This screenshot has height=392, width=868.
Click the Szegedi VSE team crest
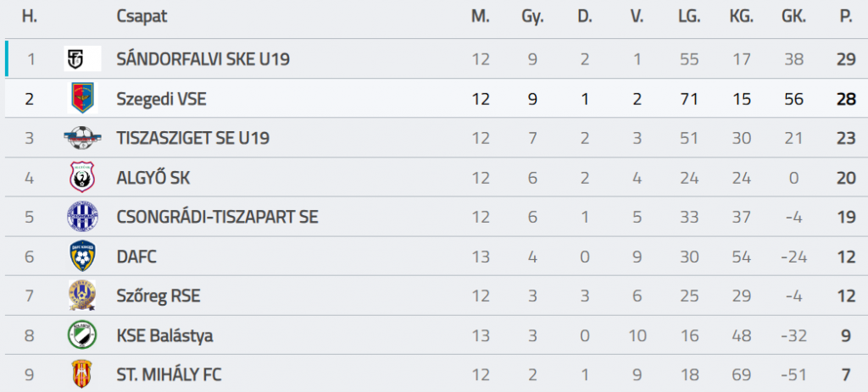coord(82,98)
